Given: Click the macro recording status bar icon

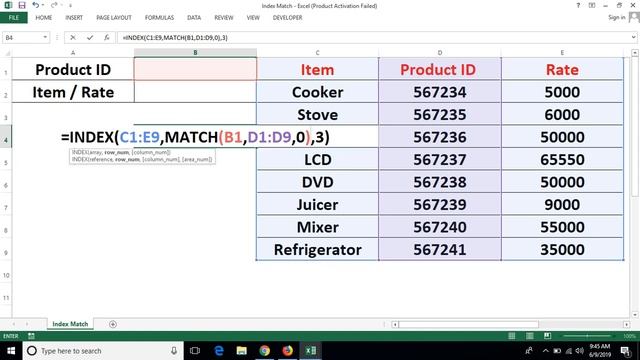Looking at the screenshot, I should tap(31, 336).
